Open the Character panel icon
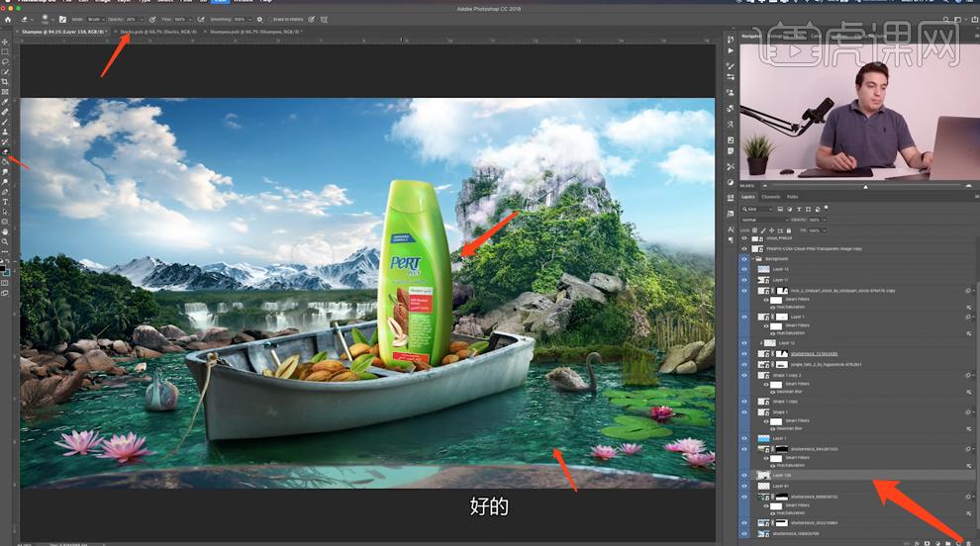 click(731, 229)
